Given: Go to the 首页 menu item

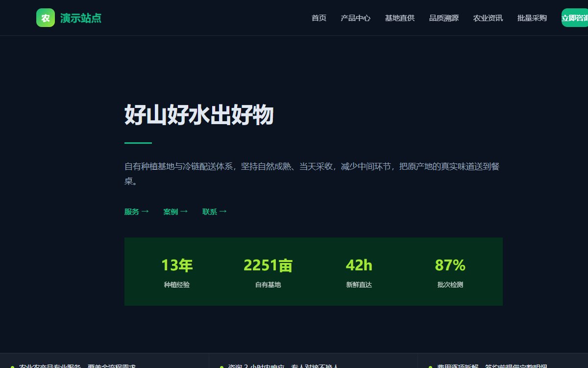Looking at the screenshot, I should tap(319, 18).
